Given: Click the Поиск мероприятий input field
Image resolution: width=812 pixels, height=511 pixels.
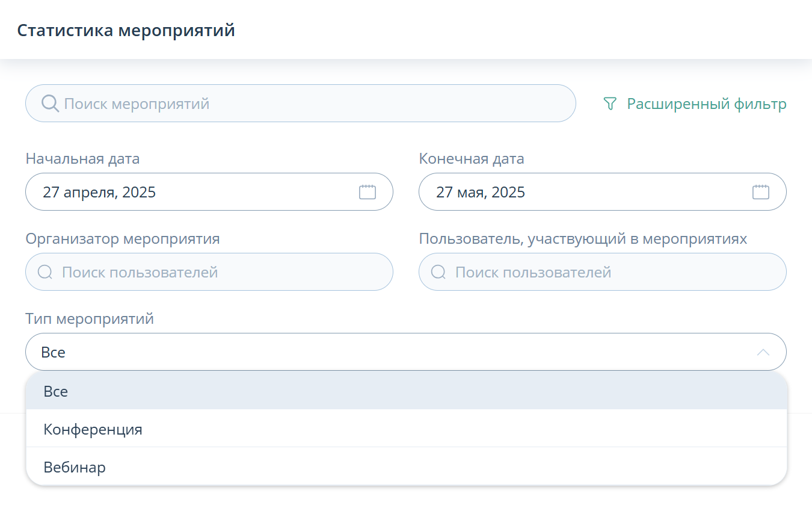Looking at the screenshot, I should 241,103.
